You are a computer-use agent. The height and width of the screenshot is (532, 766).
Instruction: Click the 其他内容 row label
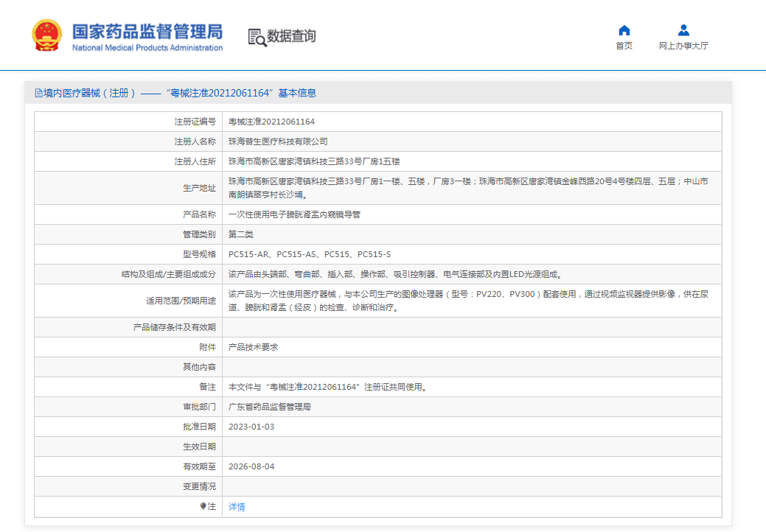tap(199, 367)
